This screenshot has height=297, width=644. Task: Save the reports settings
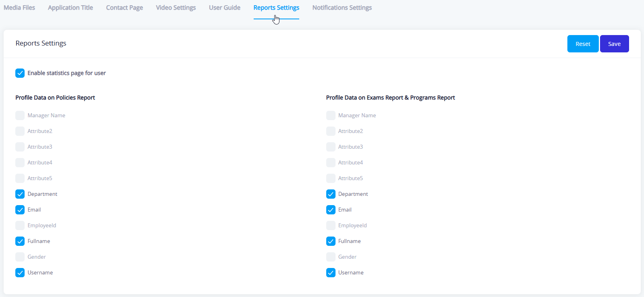[614, 44]
